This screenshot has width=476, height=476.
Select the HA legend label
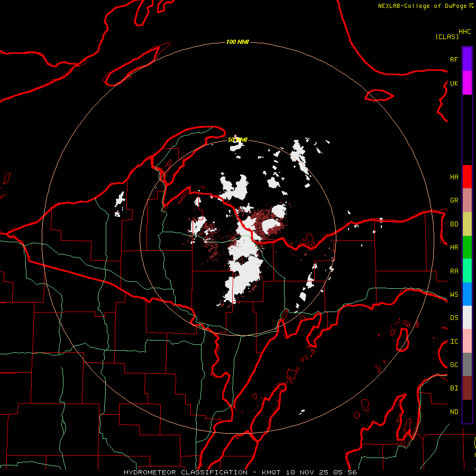tap(454, 177)
